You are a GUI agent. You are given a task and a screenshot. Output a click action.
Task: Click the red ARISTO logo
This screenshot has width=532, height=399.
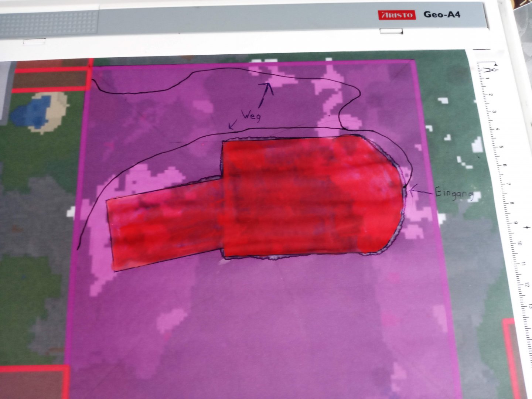click(x=397, y=15)
